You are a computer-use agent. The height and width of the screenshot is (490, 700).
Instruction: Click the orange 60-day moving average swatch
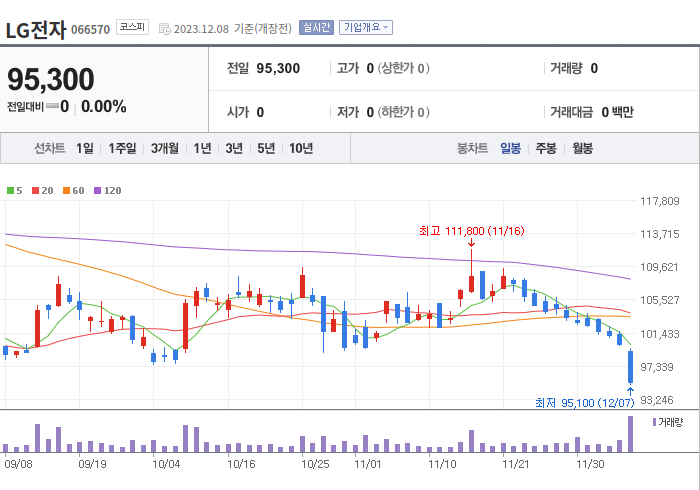pos(67,191)
